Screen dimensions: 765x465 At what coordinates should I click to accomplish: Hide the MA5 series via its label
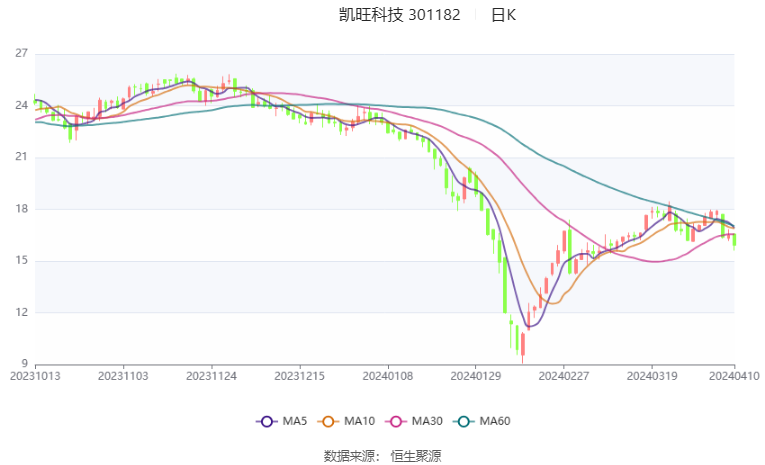click(294, 422)
